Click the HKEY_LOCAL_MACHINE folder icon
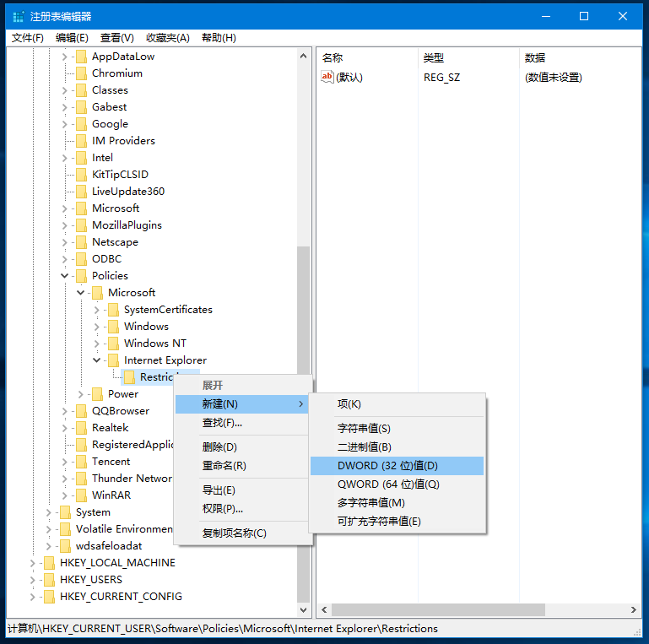Screen dimensions: 649x644 49,563
